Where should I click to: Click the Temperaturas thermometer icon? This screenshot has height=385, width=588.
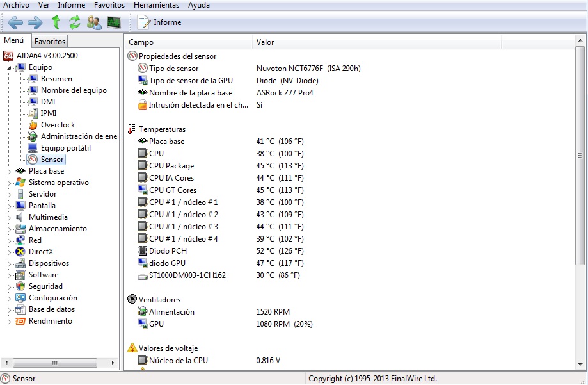coord(132,129)
